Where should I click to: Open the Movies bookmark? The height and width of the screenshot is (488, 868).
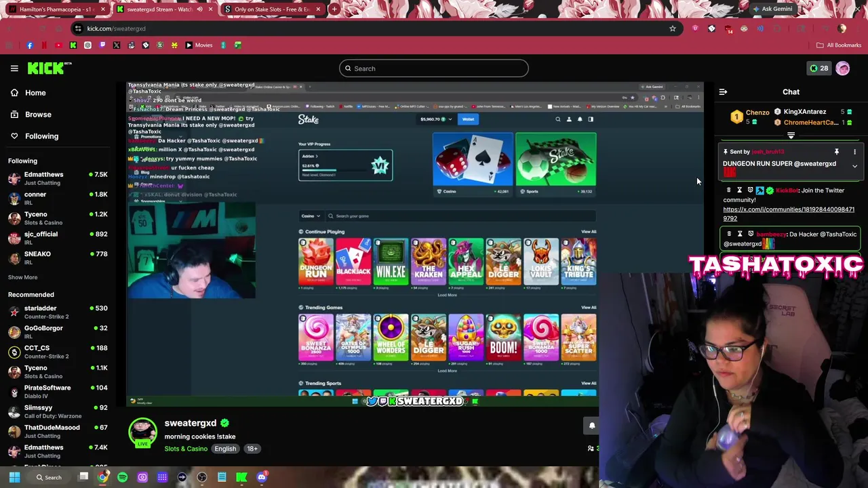(199, 45)
